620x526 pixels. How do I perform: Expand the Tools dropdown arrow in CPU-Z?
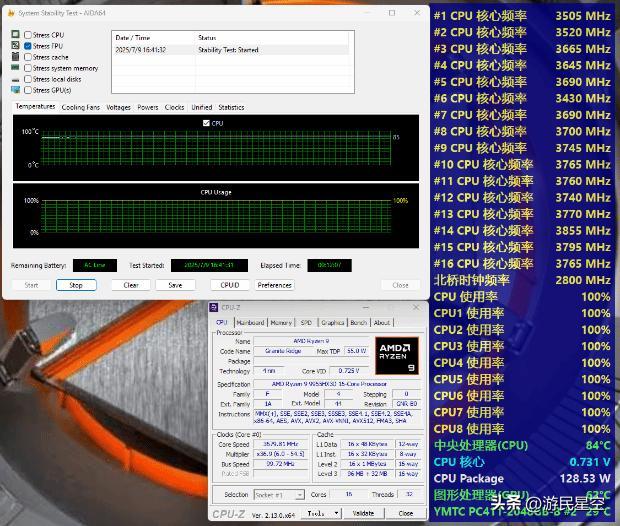click(x=333, y=514)
